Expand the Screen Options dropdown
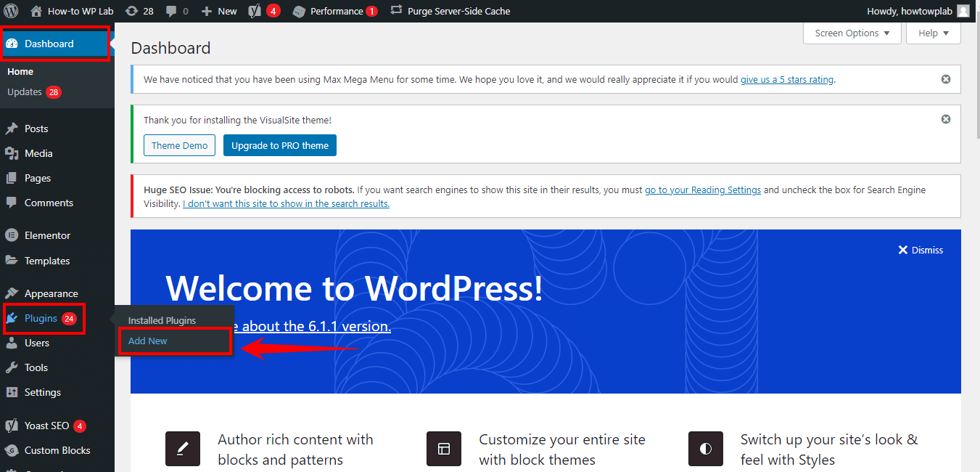This screenshot has width=980, height=472. click(852, 33)
